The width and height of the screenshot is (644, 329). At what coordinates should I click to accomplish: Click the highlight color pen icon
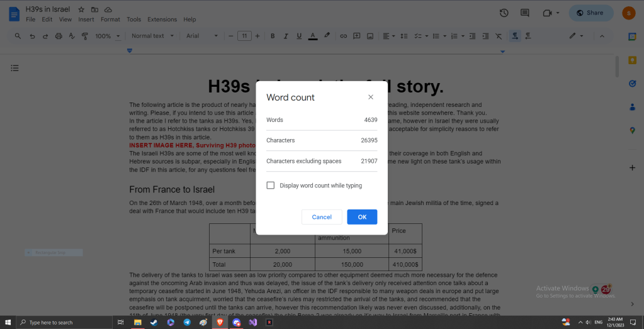point(327,36)
